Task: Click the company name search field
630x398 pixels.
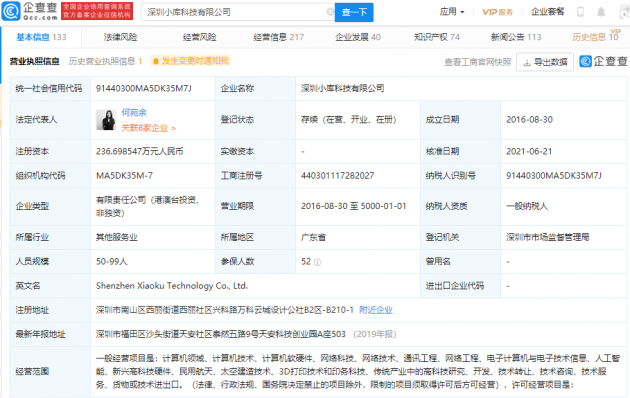Action: pos(238,12)
